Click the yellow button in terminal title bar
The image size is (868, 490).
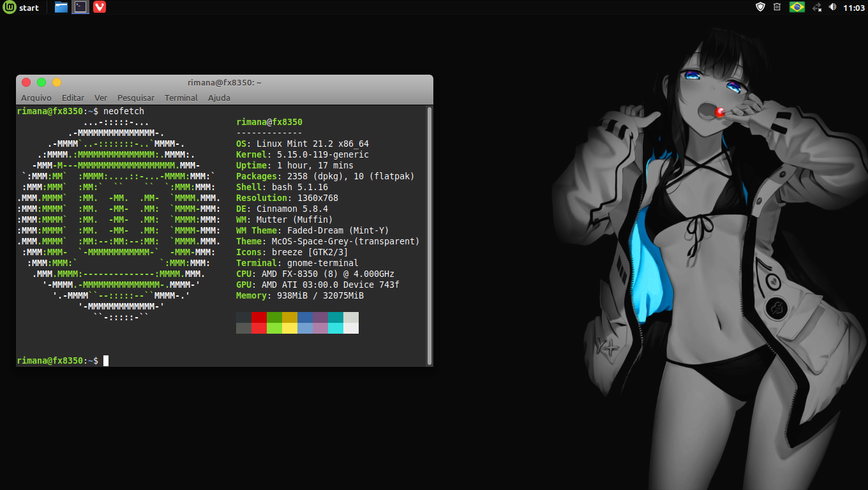(57, 82)
